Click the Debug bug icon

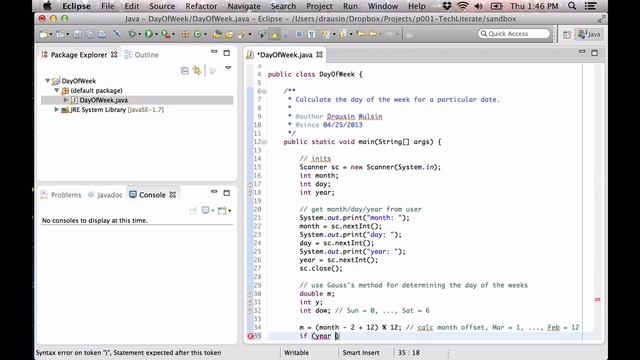(132, 34)
